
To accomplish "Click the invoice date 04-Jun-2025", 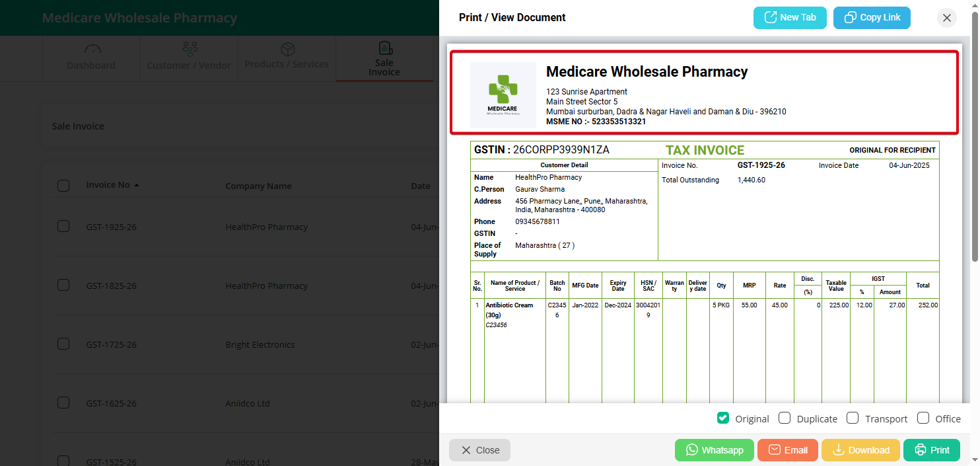I will click(x=909, y=165).
